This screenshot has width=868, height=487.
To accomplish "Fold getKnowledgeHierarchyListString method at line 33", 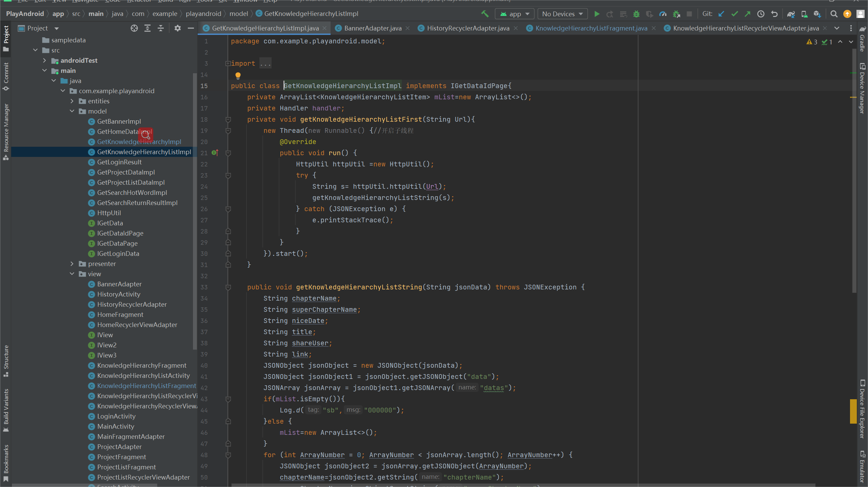I will pyautogui.click(x=228, y=287).
